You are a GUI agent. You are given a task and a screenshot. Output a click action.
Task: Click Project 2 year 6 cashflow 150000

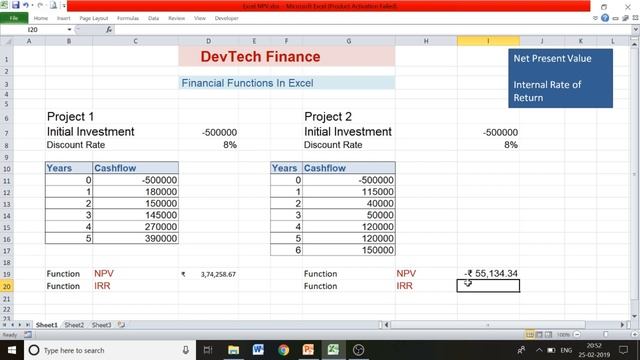tap(349, 250)
